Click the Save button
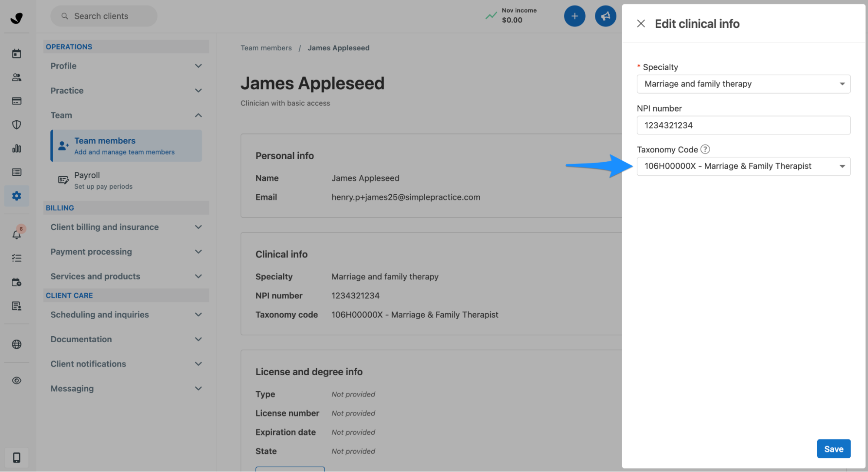The height and width of the screenshot is (472, 868). coord(833,449)
